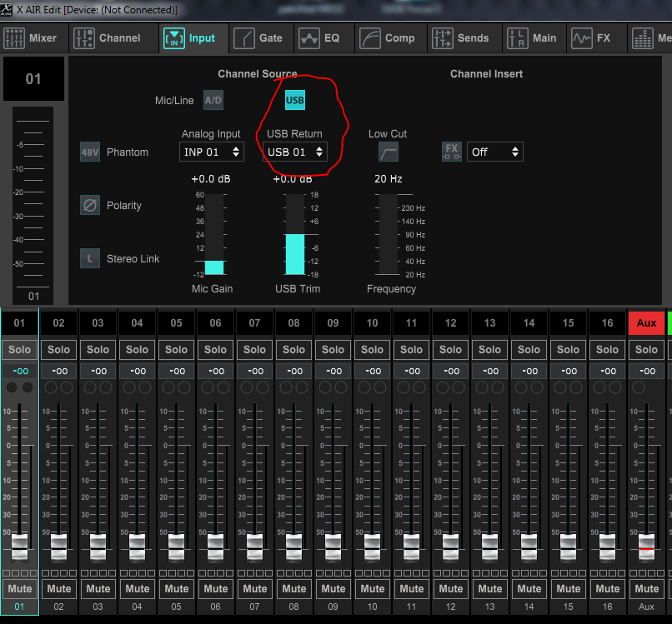Click channel 13 name label at bottom
The image size is (672, 624).
point(490,607)
